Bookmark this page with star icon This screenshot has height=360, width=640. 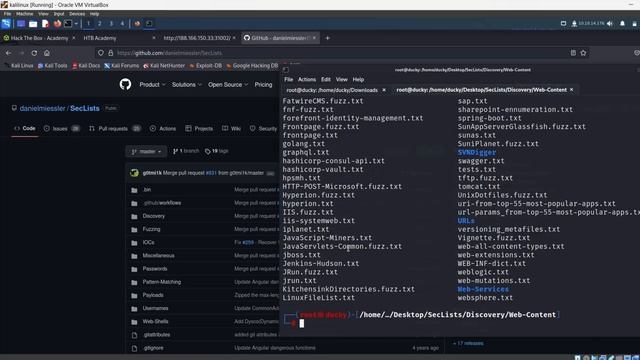pyautogui.click(x=583, y=53)
